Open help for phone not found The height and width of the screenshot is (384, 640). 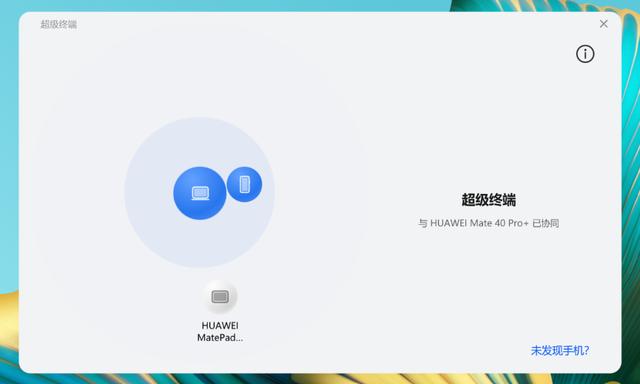(560, 351)
